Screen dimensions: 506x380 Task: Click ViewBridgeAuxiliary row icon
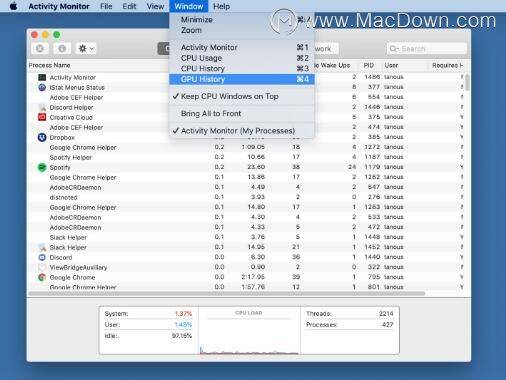[42, 267]
